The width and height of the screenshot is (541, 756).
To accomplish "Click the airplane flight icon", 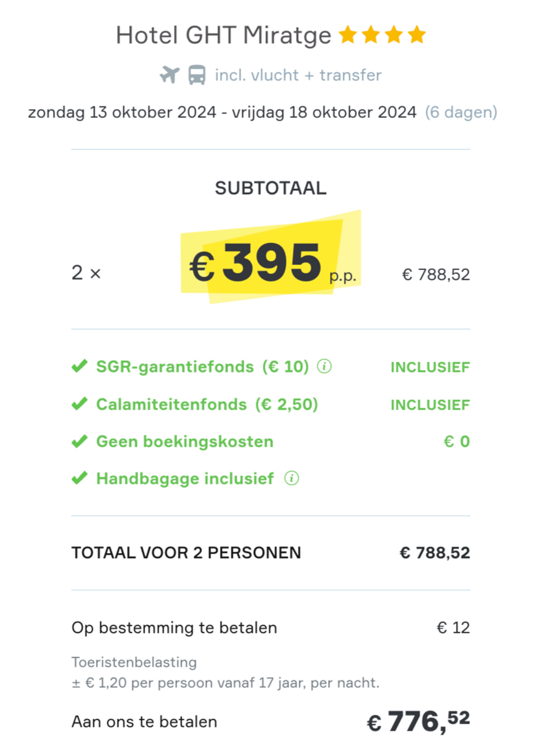I will pyautogui.click(x=169, y=75).
